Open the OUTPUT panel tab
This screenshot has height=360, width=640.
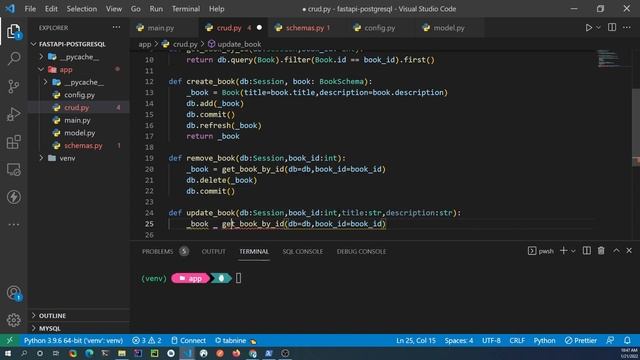[x=213, y=251]
